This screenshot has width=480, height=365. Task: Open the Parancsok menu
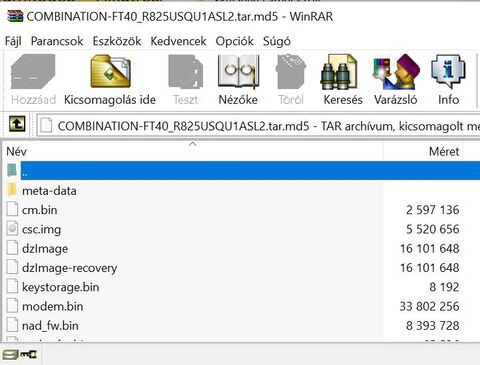57,41
